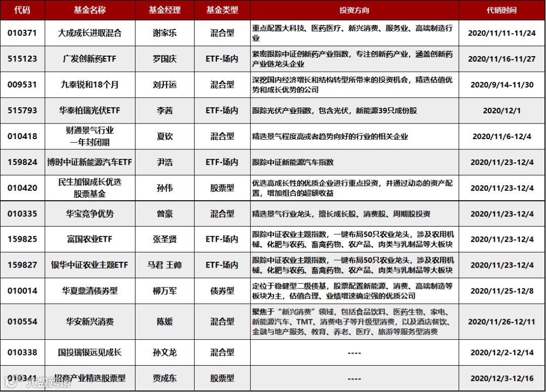Screen dimensions: 546x392
Task: Click 精选景气程度高 investment description
Action: (x=330, y=136)
